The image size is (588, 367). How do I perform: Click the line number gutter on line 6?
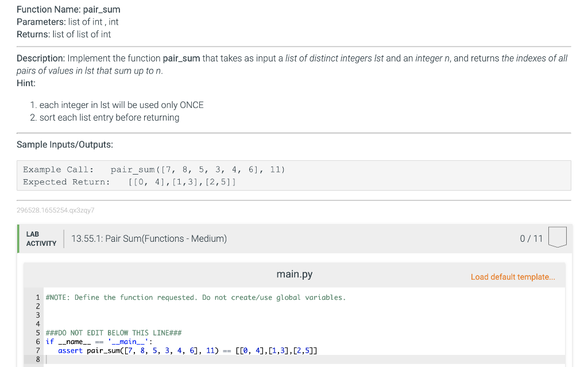(x=37, y=341)
